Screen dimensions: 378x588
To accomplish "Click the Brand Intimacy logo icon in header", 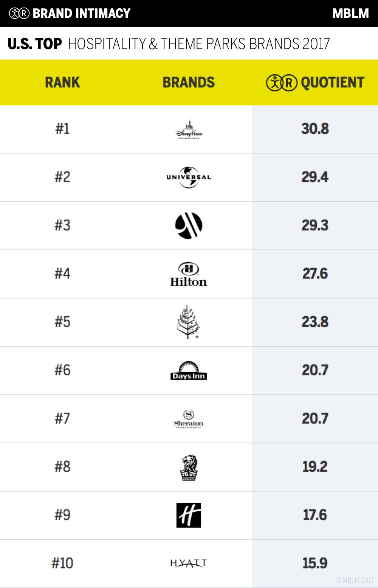I will [x=19, y=14].
